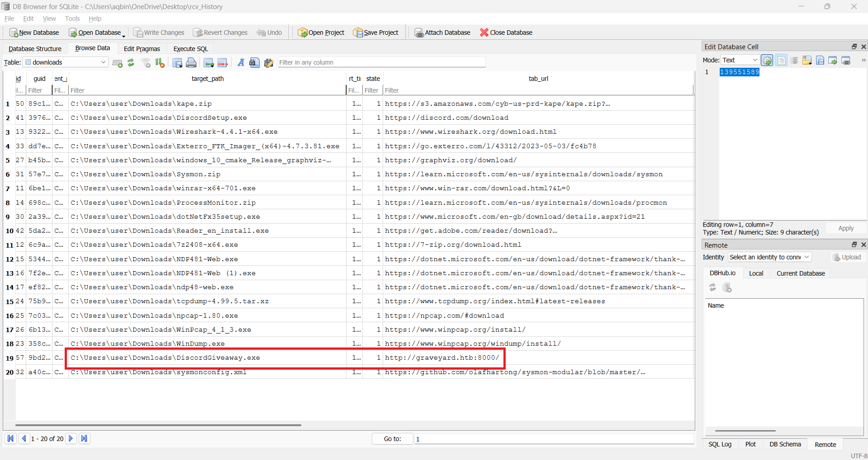Screen dimensions: 868x460
Task: Click the Filter in any column field
Action: [x=381, y=62]
